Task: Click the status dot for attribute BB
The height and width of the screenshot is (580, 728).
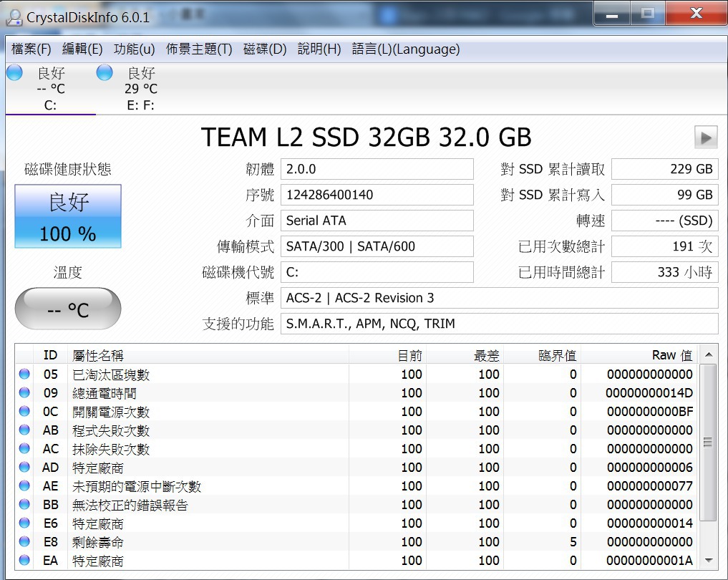Action: tap(24, 504)
